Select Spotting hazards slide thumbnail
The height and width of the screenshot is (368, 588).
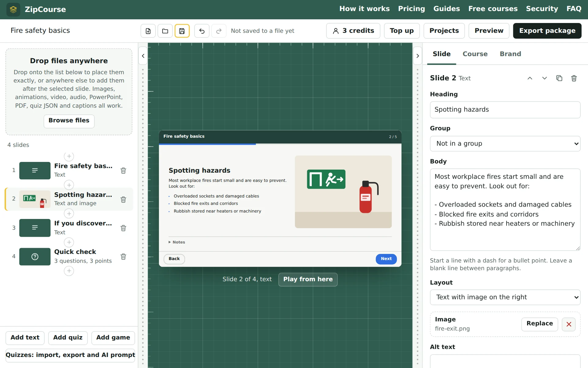point(35,199)
